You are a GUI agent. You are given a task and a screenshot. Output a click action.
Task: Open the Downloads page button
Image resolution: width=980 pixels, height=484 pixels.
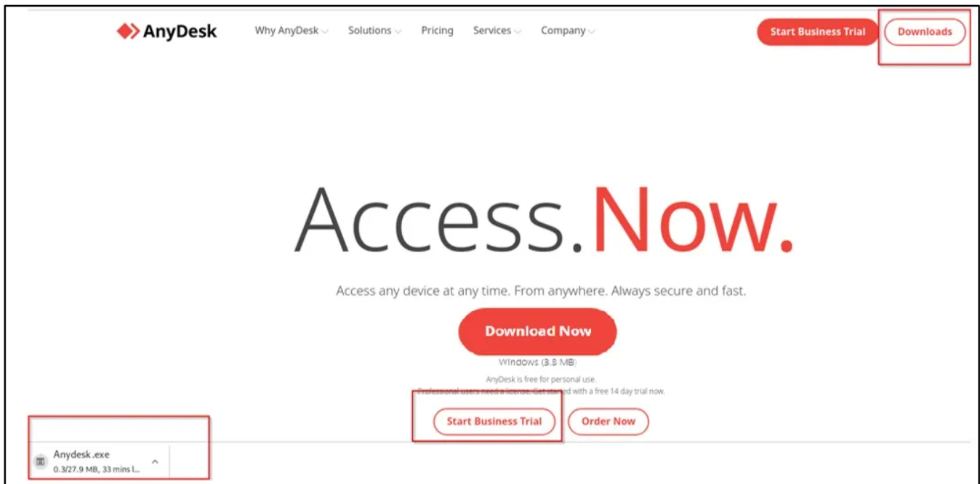925,32
